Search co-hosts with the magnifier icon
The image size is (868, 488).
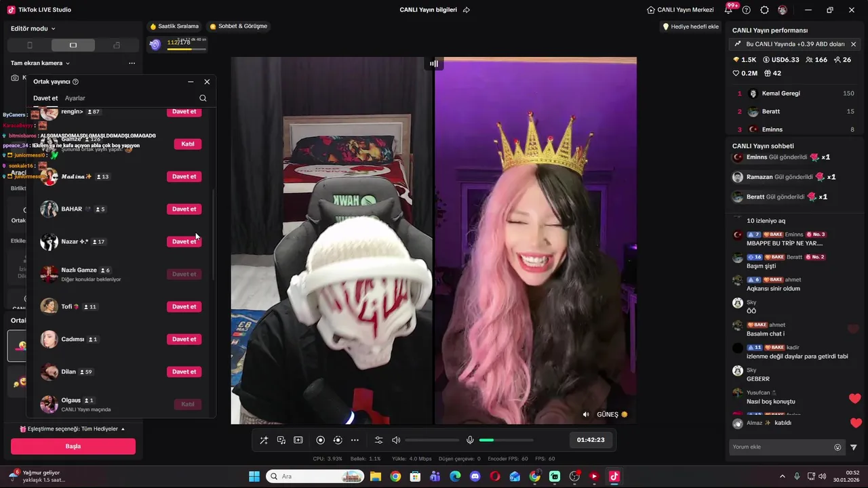point(203,98)
